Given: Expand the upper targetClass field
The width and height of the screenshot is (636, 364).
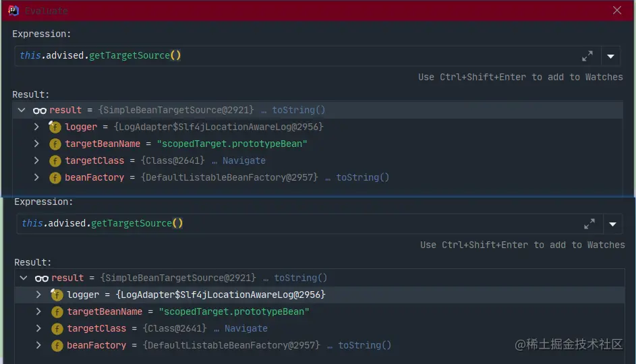Looking at the screenshot, I should [x=36, y=160].
